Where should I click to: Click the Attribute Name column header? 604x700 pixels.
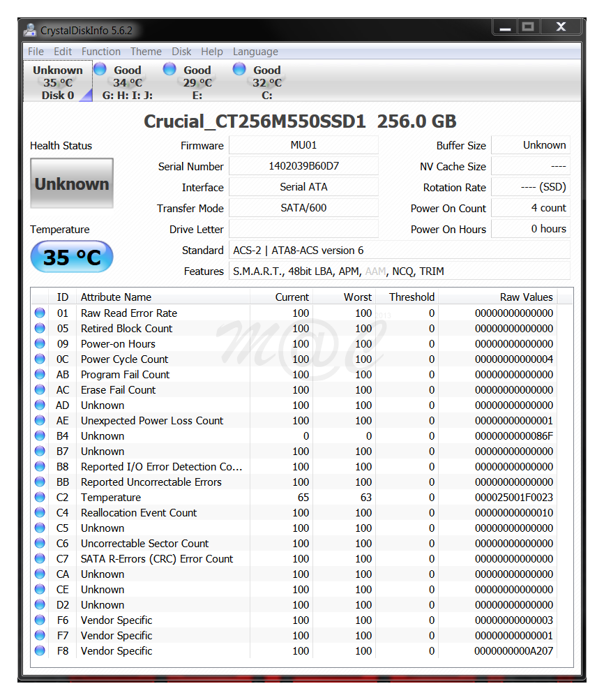(163, 297)
